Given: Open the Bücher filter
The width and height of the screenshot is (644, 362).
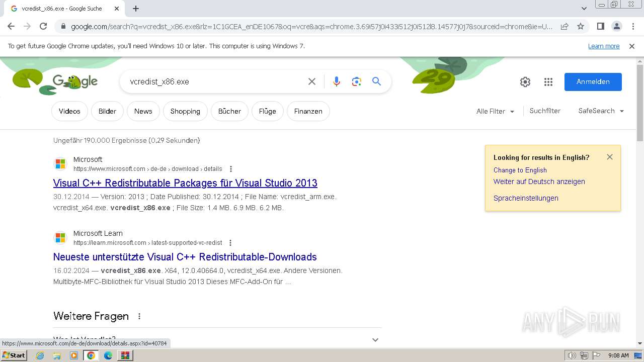Looking at the screenshot, I should pos(229,111).
